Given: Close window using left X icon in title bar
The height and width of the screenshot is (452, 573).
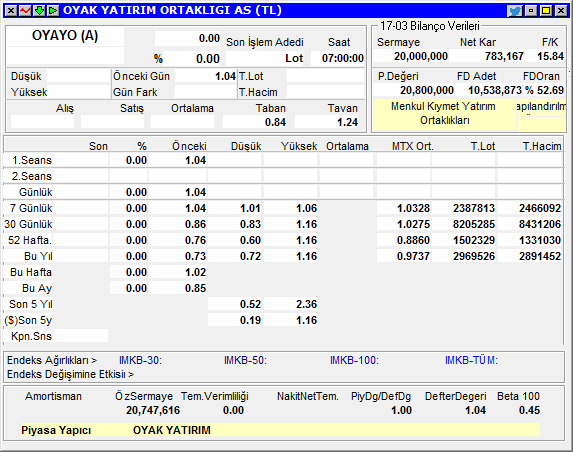Looking at the screenshot, I should [11, 11].
